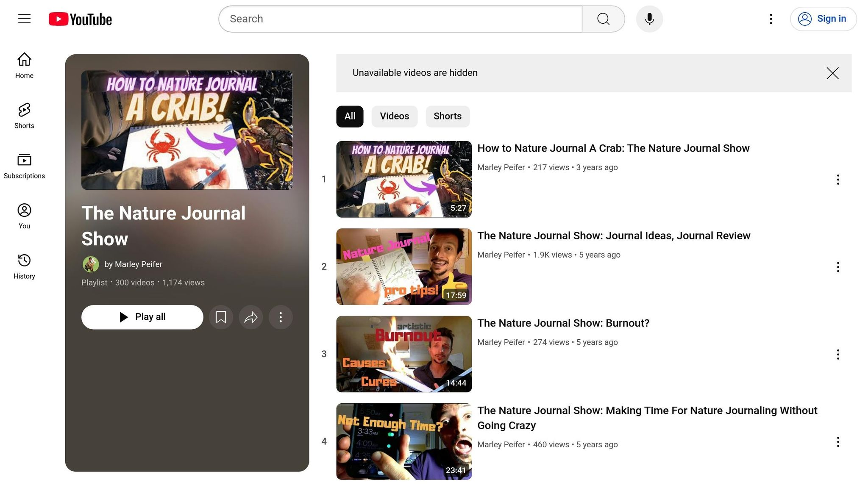This screenshot has height=488, width=868.
Task: Select the Shorts filter chip
Action: (447, 116)
